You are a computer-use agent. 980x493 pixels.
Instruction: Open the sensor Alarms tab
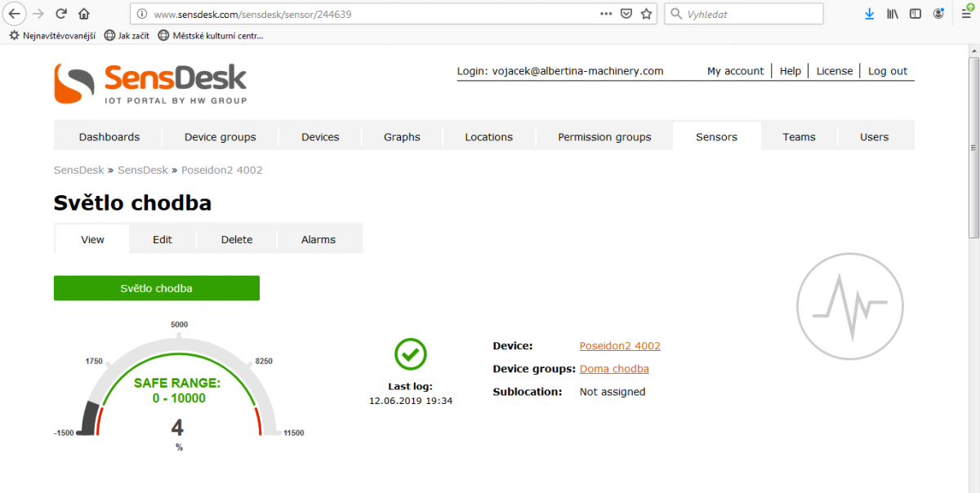click(x=318, y=239)
